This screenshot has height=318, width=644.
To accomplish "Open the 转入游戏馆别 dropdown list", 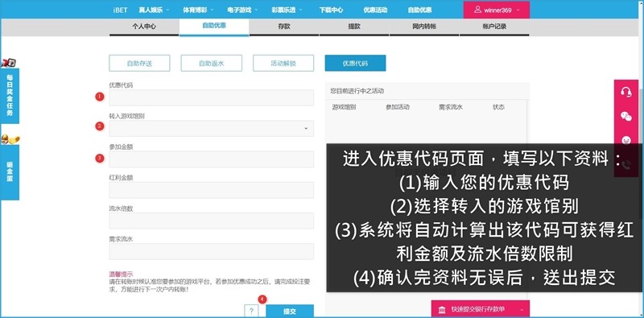I will [211, 128].
